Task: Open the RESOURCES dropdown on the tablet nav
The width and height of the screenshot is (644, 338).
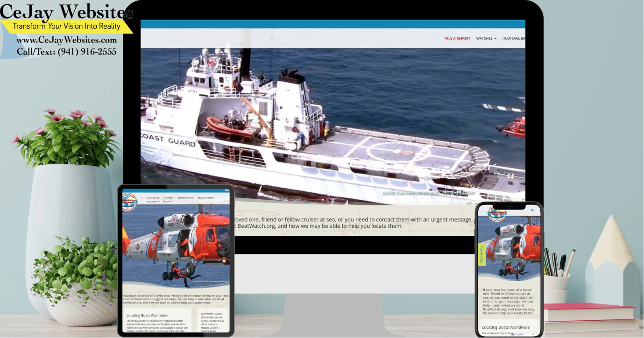Action: tap(152, 202)
